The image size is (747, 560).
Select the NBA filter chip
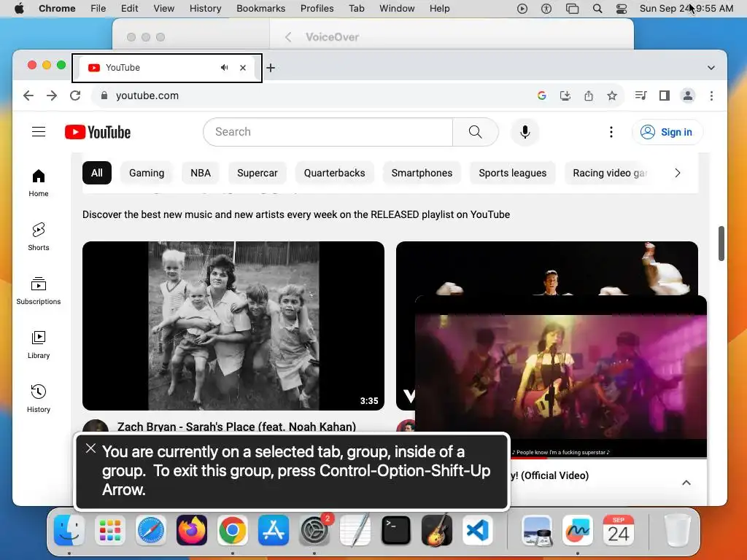[201, 173]
